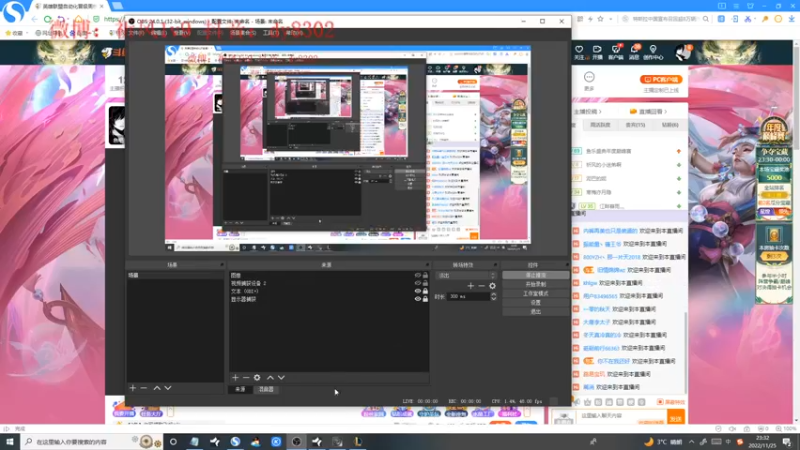Enable 工作室模式 studio mode

pyautogui.click(x=536, y=293)
